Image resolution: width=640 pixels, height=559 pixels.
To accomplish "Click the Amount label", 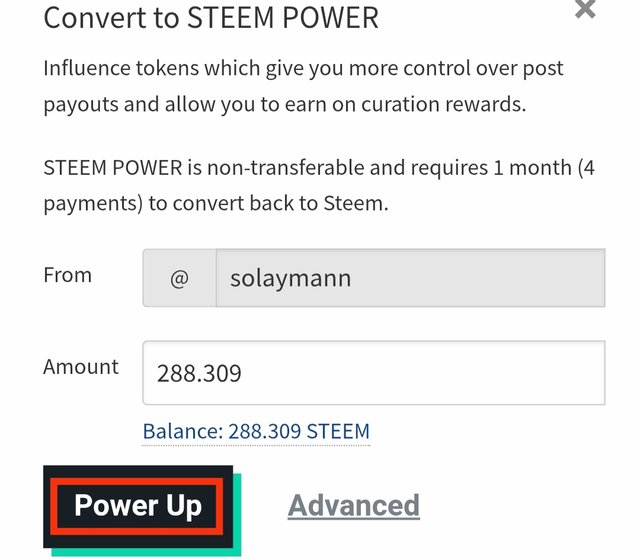I will (x=80, y=367).
